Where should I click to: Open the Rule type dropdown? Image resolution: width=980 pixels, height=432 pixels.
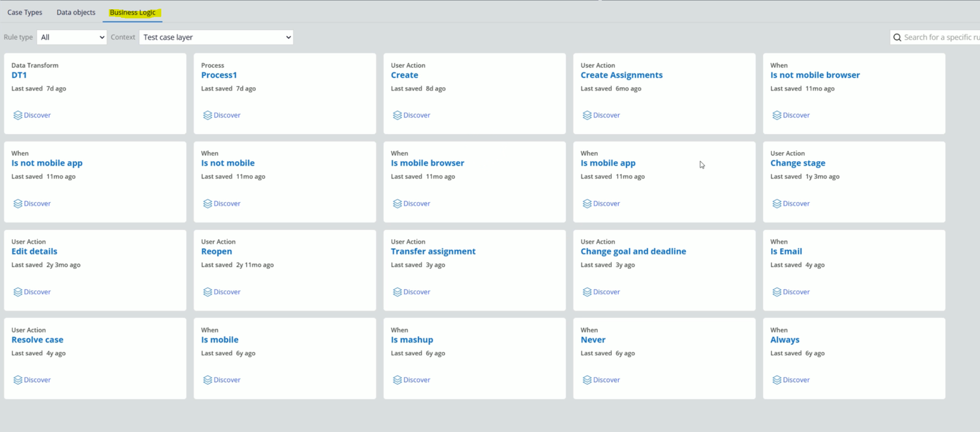pos(72,37)
